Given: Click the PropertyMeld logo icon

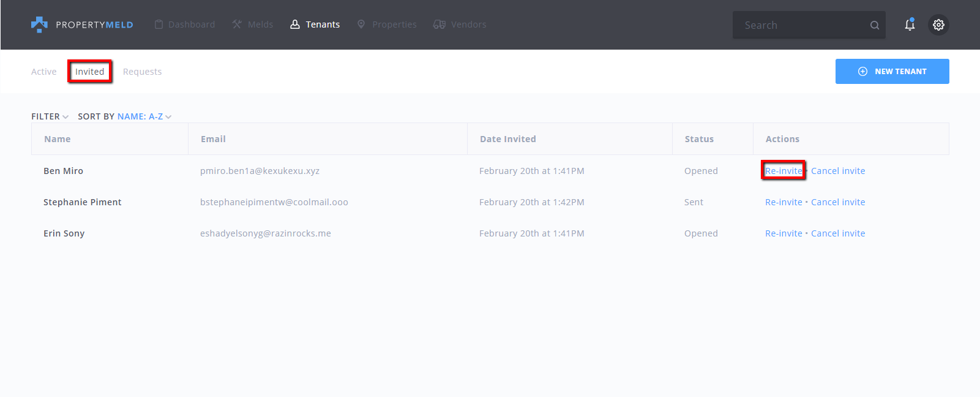Looking at the screenshot, I should point(39,25).
